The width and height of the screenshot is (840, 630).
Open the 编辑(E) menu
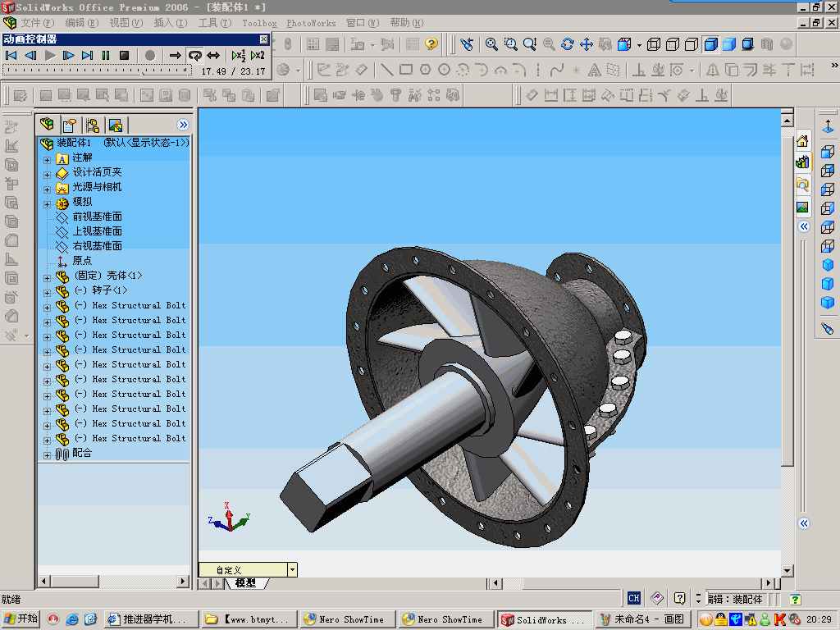82,23
